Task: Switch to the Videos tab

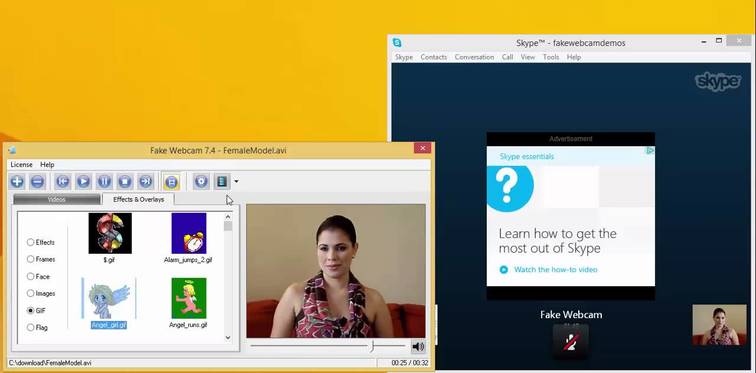Action: click(x=57, y=199)
